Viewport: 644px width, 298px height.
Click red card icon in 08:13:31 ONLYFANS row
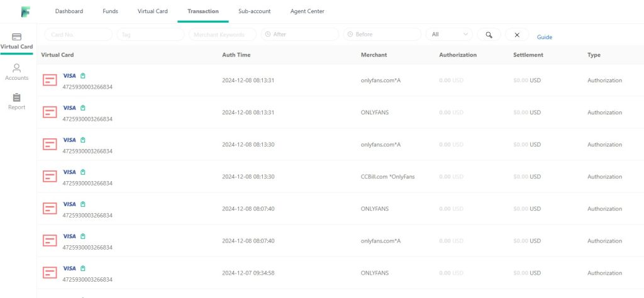50,112
